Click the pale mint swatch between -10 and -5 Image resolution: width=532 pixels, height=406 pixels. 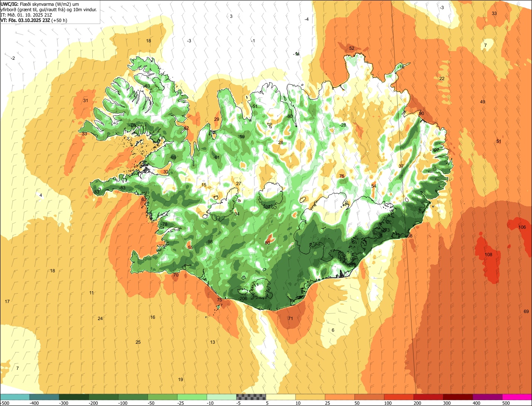pos(222,397)
